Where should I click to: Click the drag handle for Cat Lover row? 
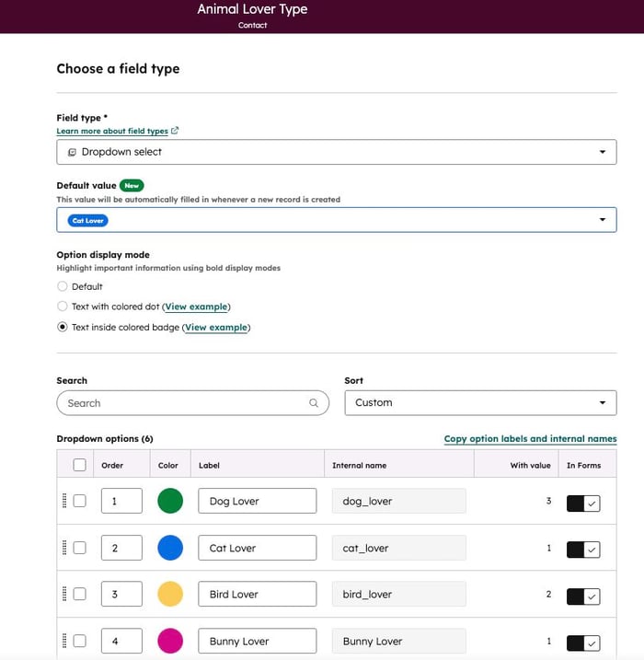pyautogui.click(x=64, y=548)
